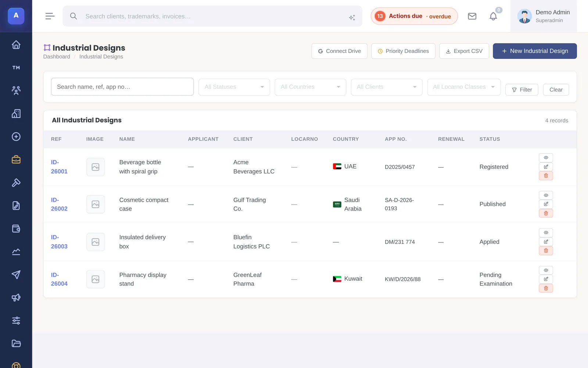
Task: Delete the Pharmacy display stand record
Action: click(x=546, y=288)
